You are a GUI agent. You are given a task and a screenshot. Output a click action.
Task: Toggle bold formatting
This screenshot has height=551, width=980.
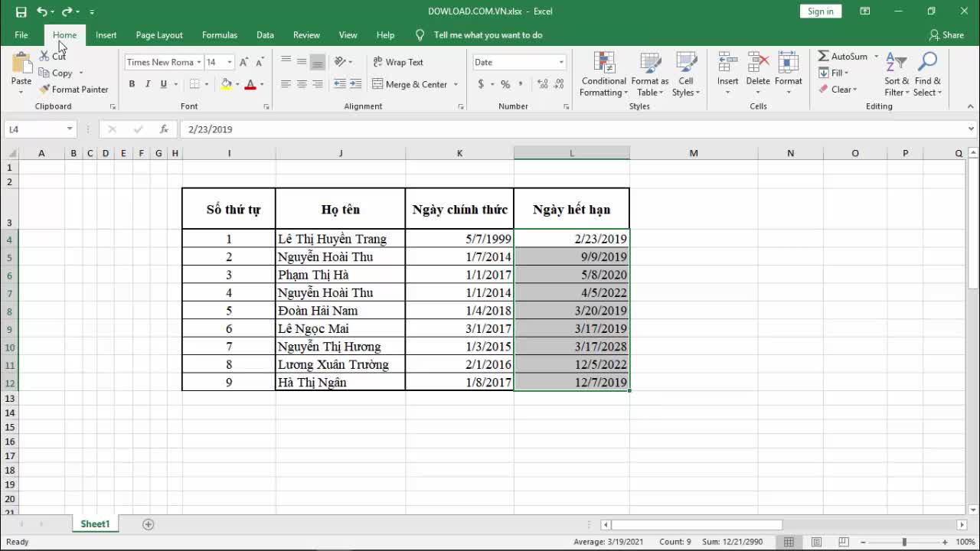[x=132, y=84]
